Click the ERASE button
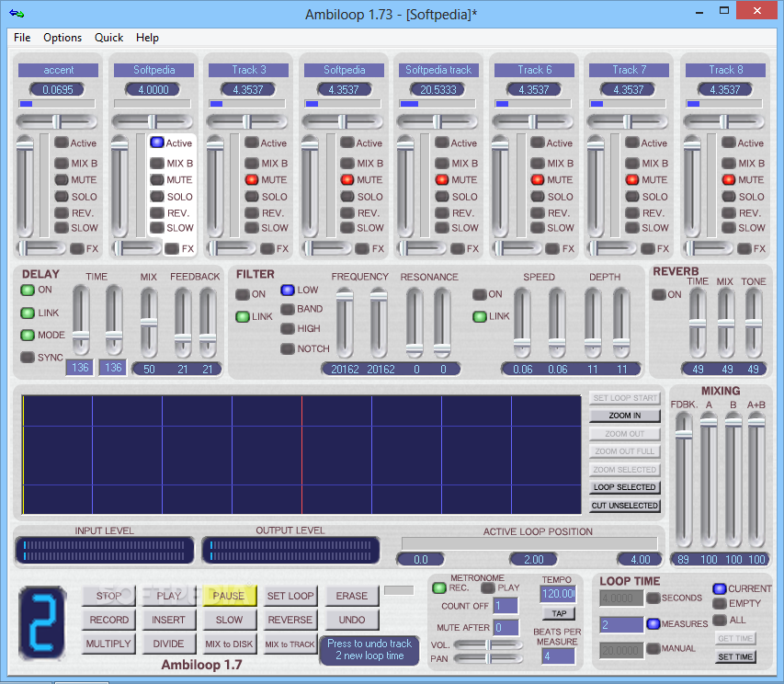The height and width of the screenshot is (684, 784). 351,596
